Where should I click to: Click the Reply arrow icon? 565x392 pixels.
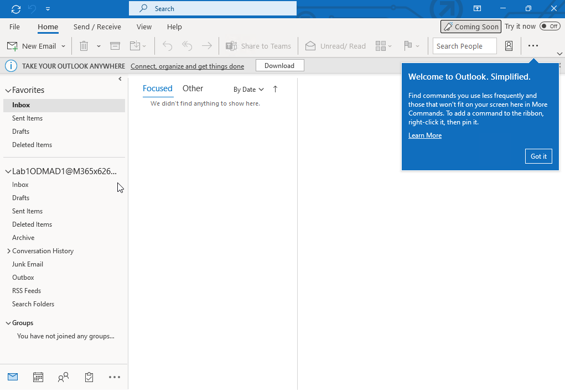[167, 46]
